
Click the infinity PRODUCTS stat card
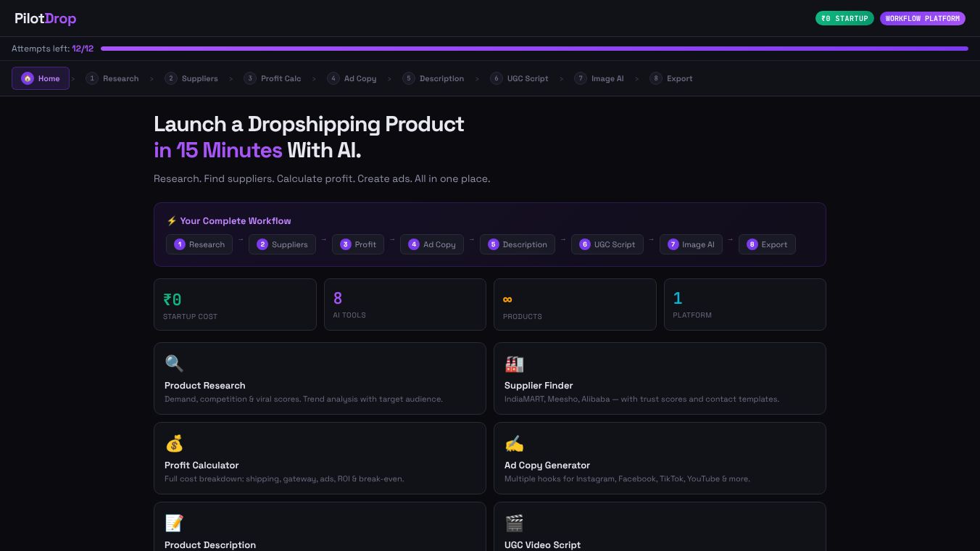click(575, 304)
